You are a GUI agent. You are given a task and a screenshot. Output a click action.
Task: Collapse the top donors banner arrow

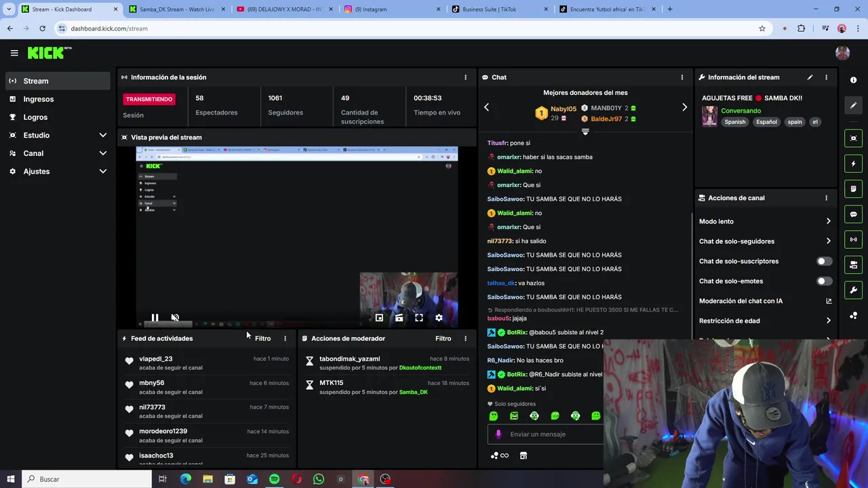[585, 132]
